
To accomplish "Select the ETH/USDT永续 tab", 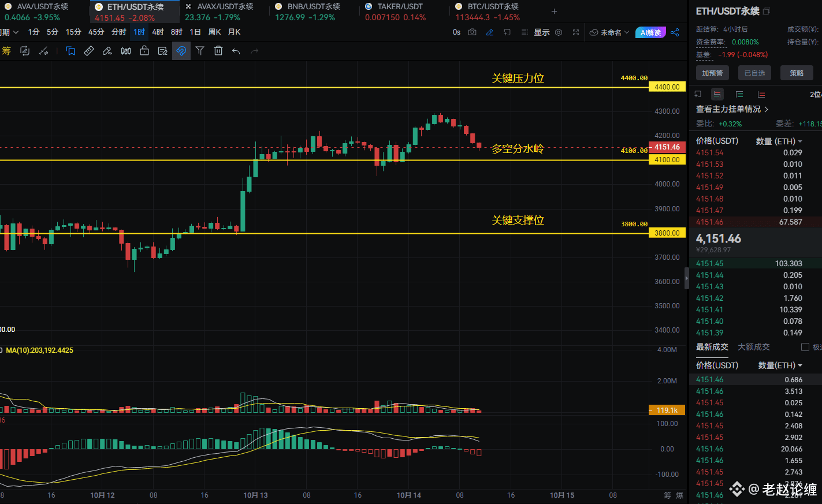I will (135, 12).
